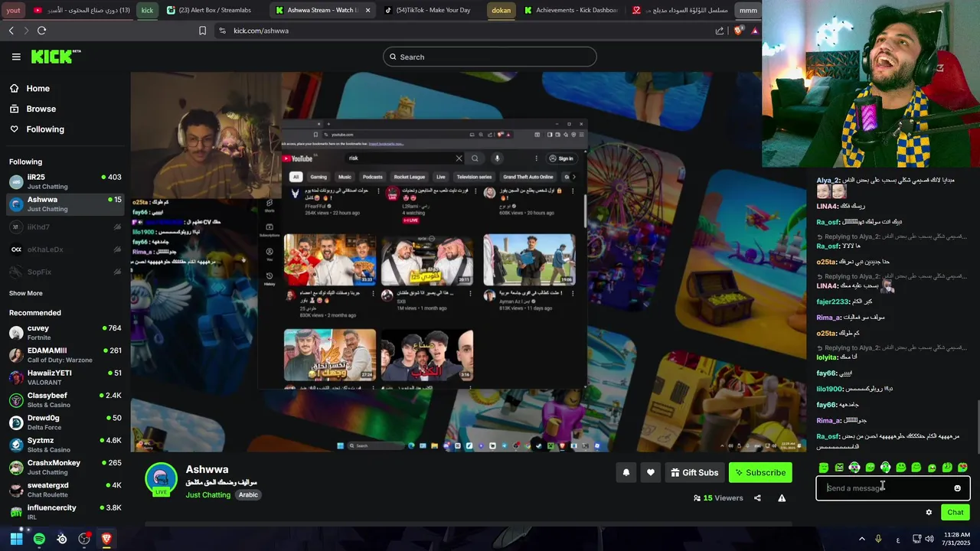Open the emoji picker in the chat box

click(x=957, y=488)
